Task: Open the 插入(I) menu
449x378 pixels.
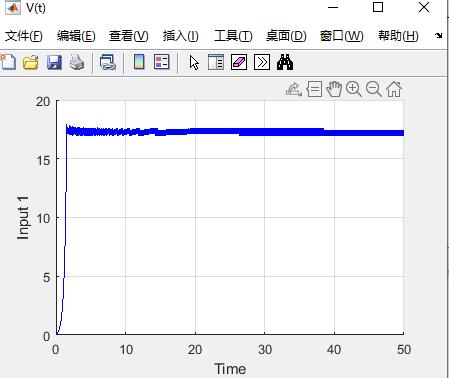Action: tap(181, 36)
